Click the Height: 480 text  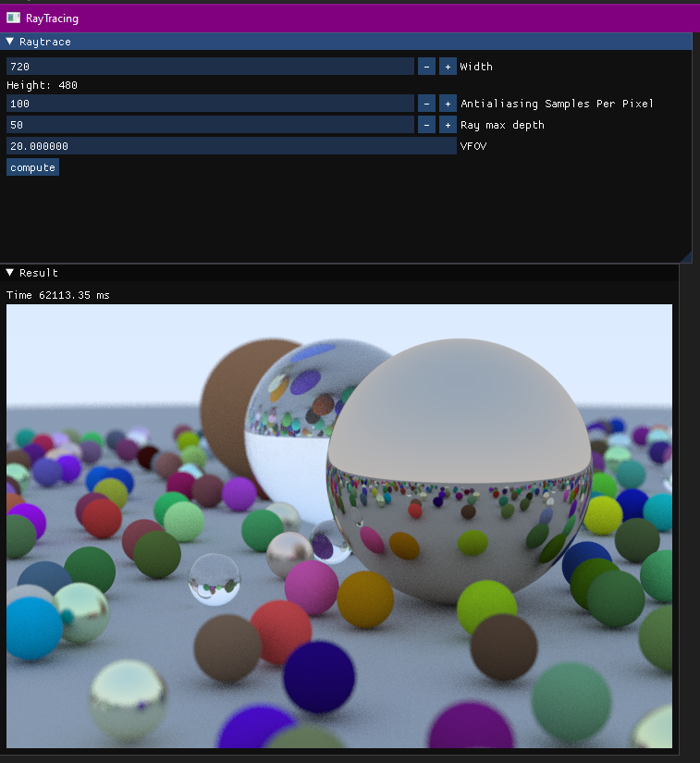(x=42, y=85)
